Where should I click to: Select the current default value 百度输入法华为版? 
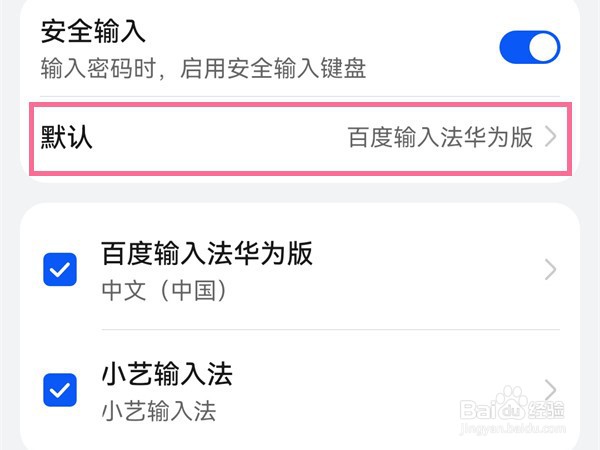439,138
